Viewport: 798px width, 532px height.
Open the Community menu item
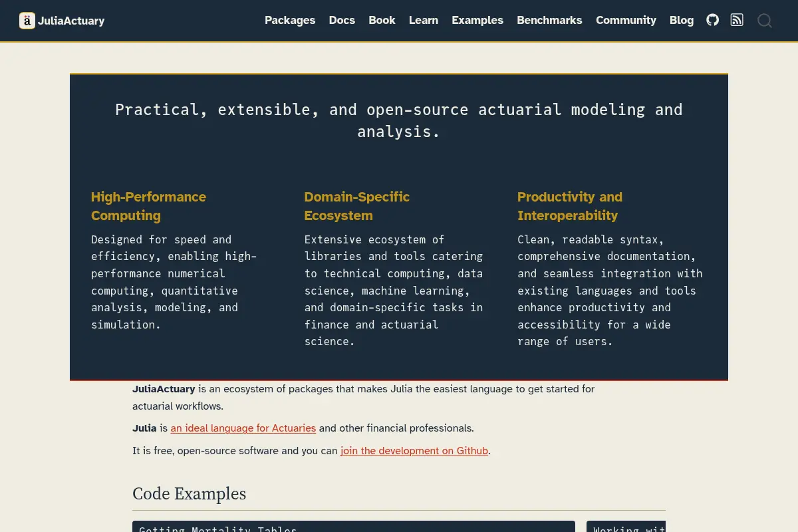click(x=626, y=20)
